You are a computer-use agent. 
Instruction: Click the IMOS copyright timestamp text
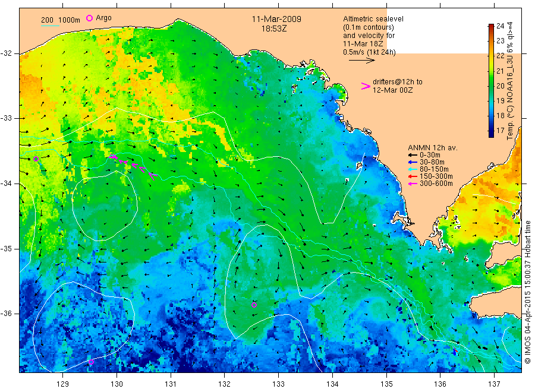click(x=527, y=292)
